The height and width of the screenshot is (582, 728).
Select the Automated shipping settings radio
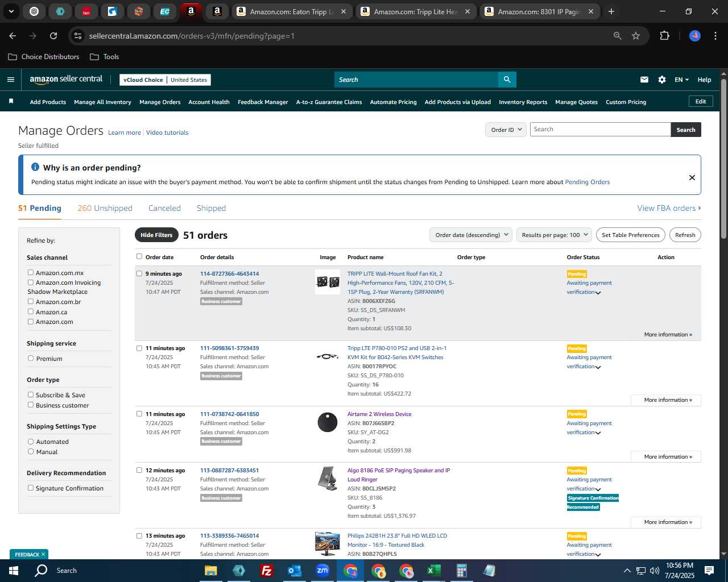click(x=31, y=441)
